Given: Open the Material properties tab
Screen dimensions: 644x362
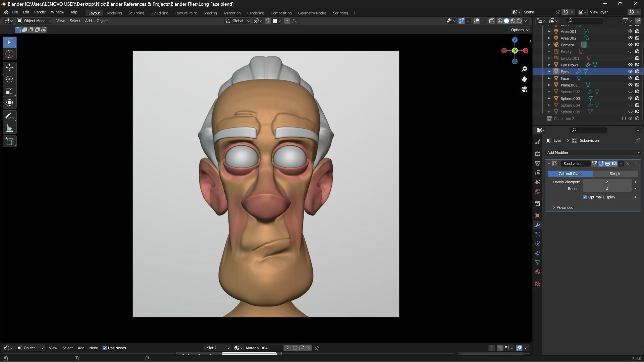Looking at the screenshot, I should [538, 272].
